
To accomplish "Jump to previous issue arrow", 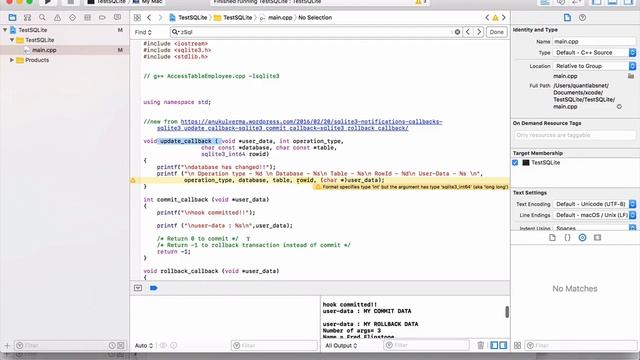I will [x=487, y=18].
